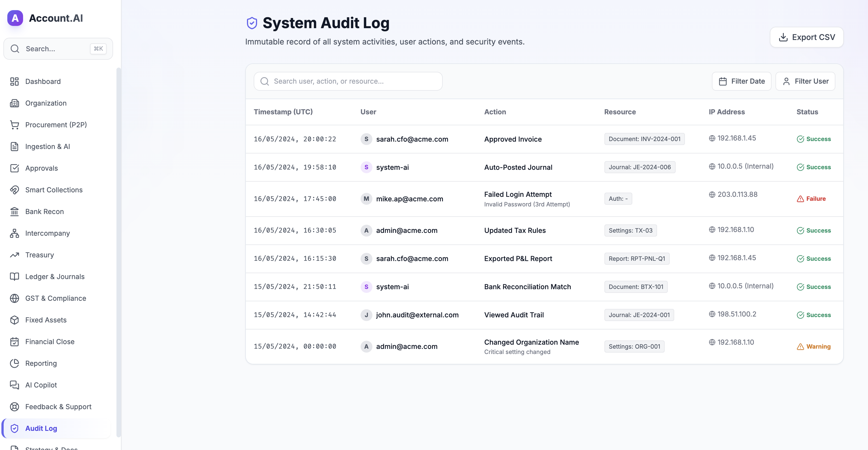The width and height of the screenshot is (868, 450).
Task: Click the shield icon beside System Audit Log
Action: 252,23
